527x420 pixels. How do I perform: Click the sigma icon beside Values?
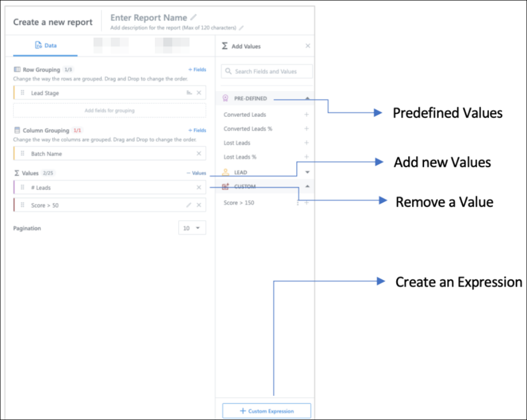(x=16, y=173)
